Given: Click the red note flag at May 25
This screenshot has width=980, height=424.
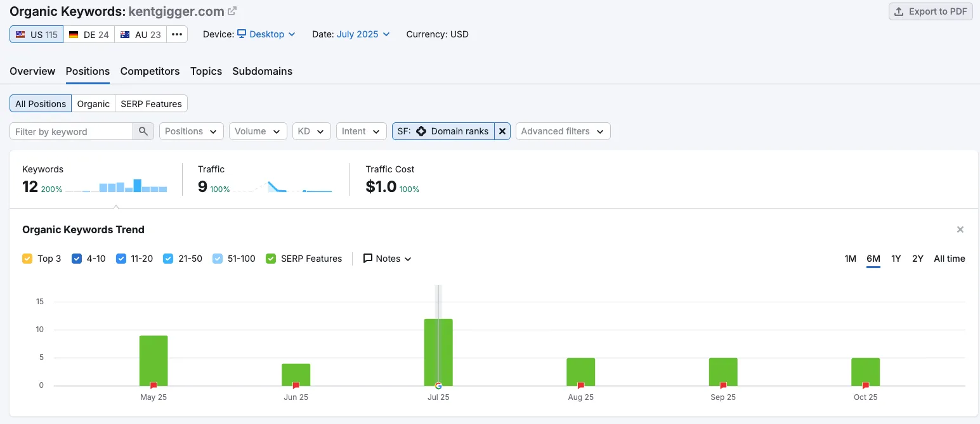Looking at the screenshot, I should (154, 385).
